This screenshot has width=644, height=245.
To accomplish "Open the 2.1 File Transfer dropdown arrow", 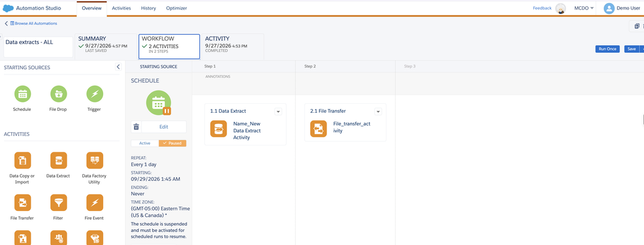I will pyautogui.click(x=378, y=111).
